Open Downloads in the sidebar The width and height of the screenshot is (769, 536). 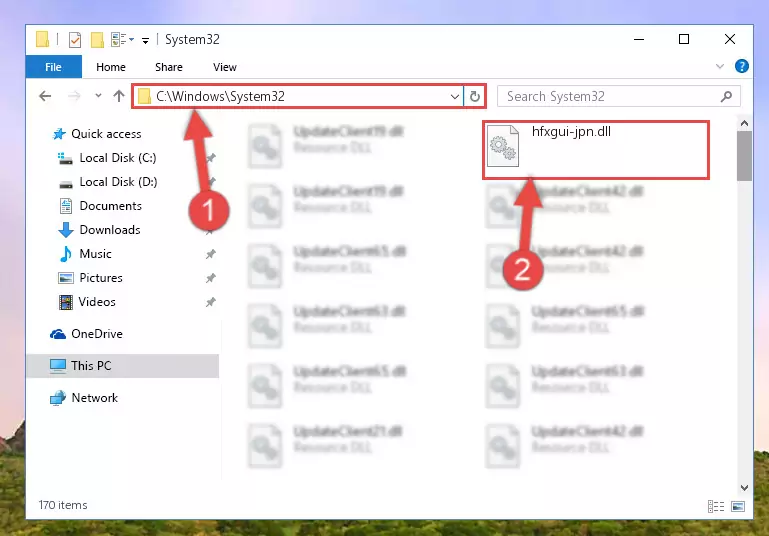tap(110, 230)
